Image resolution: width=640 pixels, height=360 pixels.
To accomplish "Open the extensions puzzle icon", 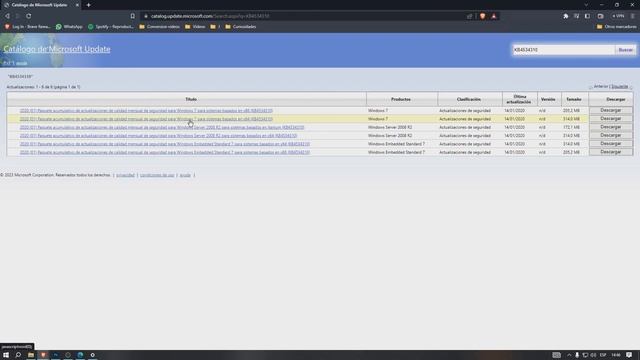I will (x=566, y=16).
